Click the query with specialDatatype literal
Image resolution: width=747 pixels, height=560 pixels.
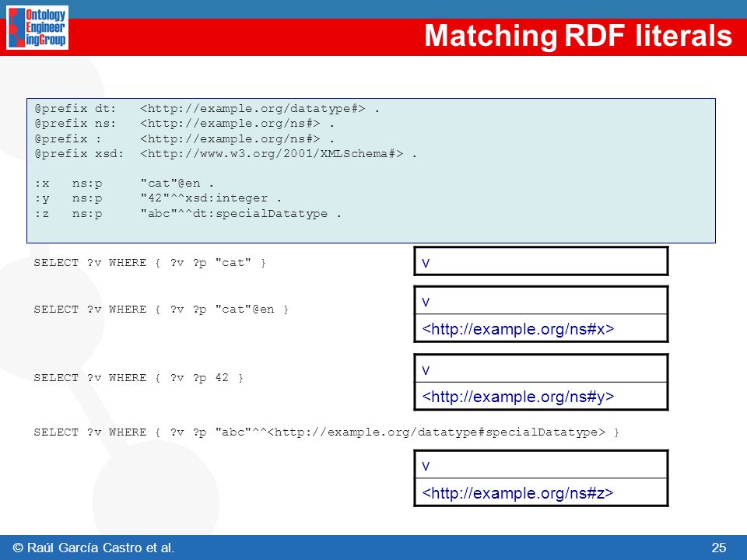(x=326, y=432)
